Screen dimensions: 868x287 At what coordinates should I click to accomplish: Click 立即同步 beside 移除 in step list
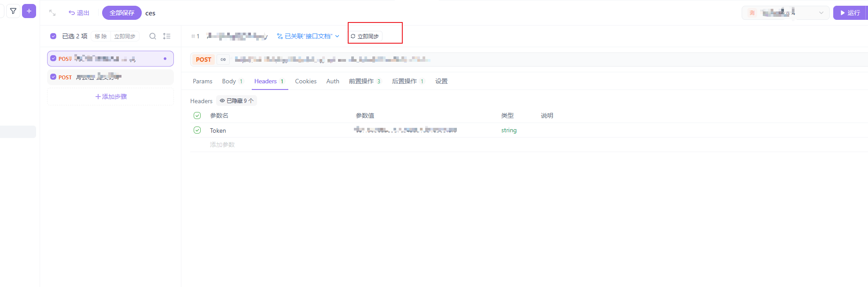click(125, 36)
